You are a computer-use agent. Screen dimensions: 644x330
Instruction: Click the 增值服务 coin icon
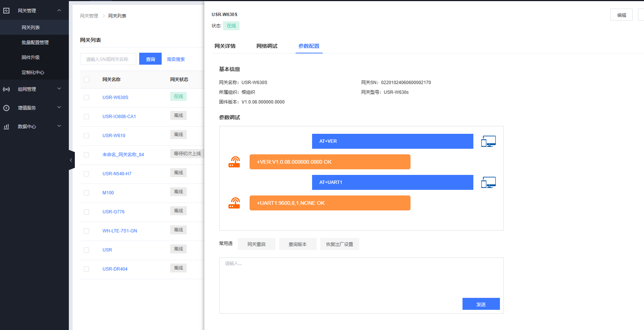click(6, 108)
